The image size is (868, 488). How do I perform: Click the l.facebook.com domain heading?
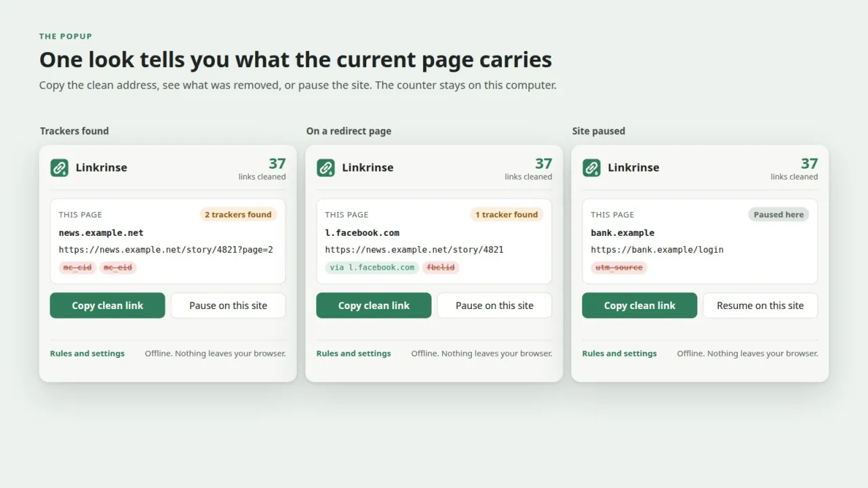point(362,232)
